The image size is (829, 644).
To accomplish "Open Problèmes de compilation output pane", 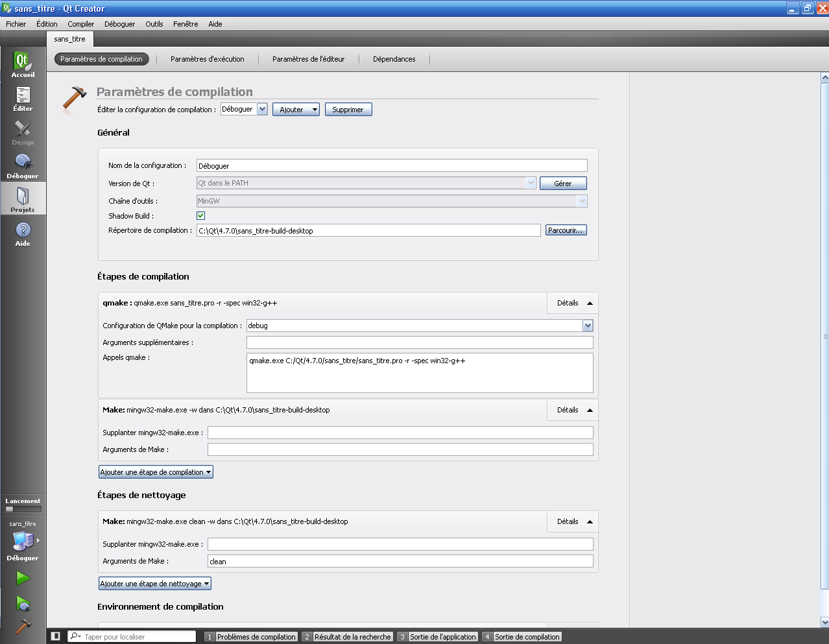I will click(251, 637).
